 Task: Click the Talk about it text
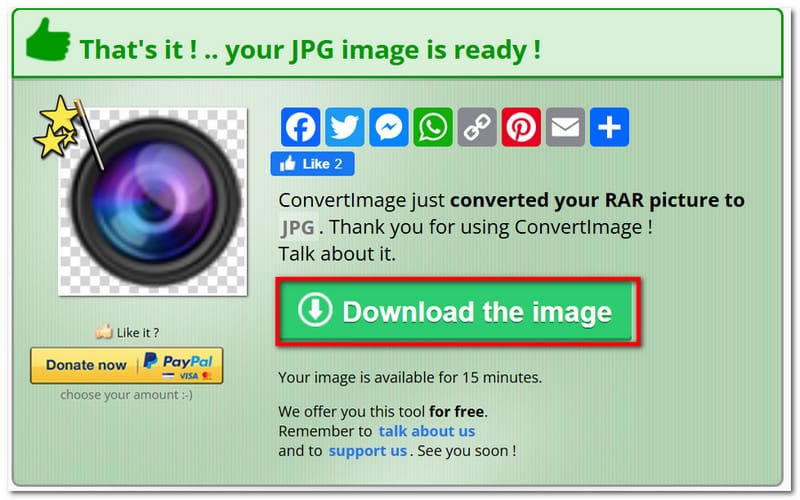337,254
